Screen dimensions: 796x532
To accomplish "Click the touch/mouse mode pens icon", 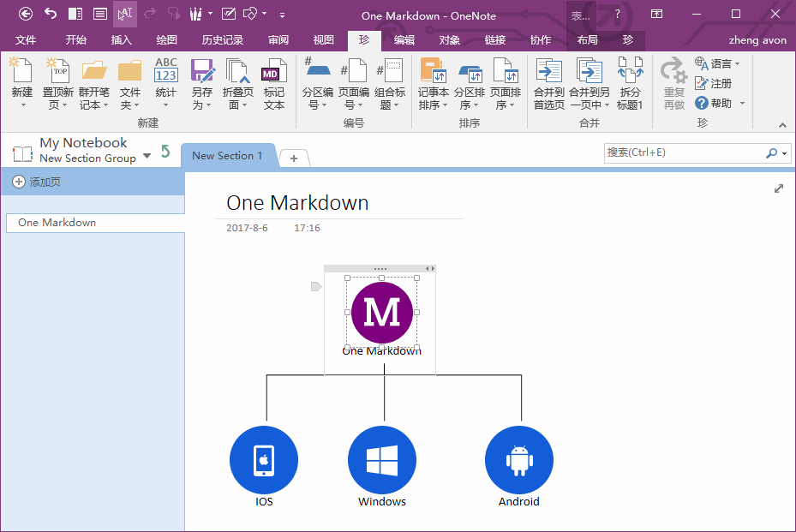I will [x=196, y=14].
